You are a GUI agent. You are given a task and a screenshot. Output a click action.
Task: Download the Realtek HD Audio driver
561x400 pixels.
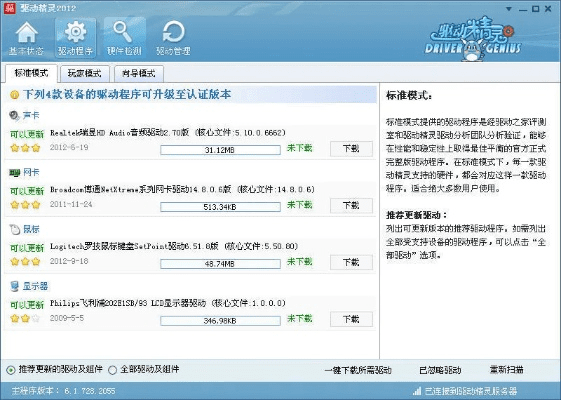(x=351, y=148)
